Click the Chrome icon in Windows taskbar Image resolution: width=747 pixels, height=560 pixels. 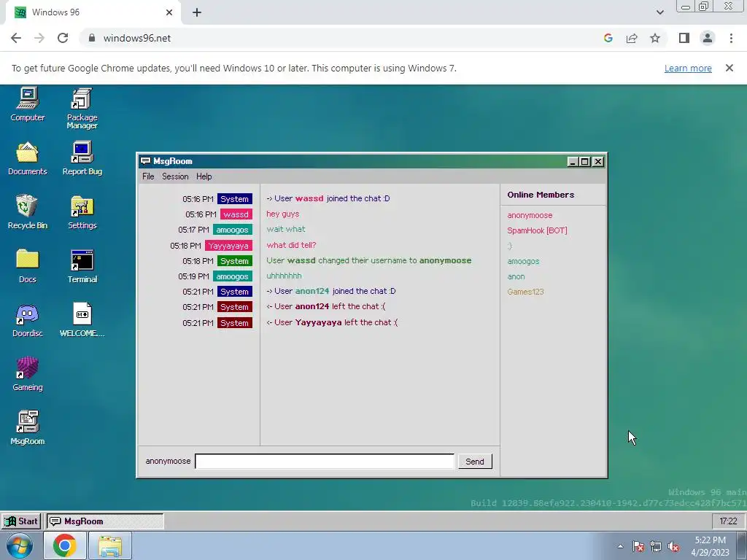(65, 545)
